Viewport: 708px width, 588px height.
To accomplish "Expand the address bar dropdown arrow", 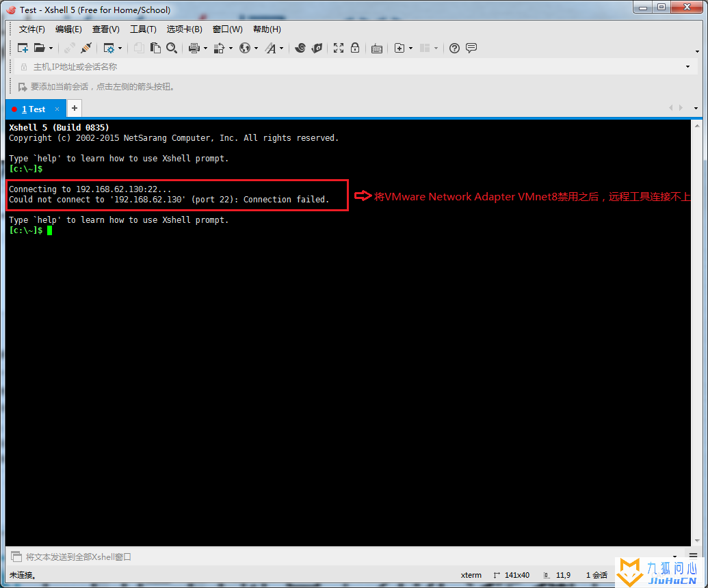I will [687, 67].
